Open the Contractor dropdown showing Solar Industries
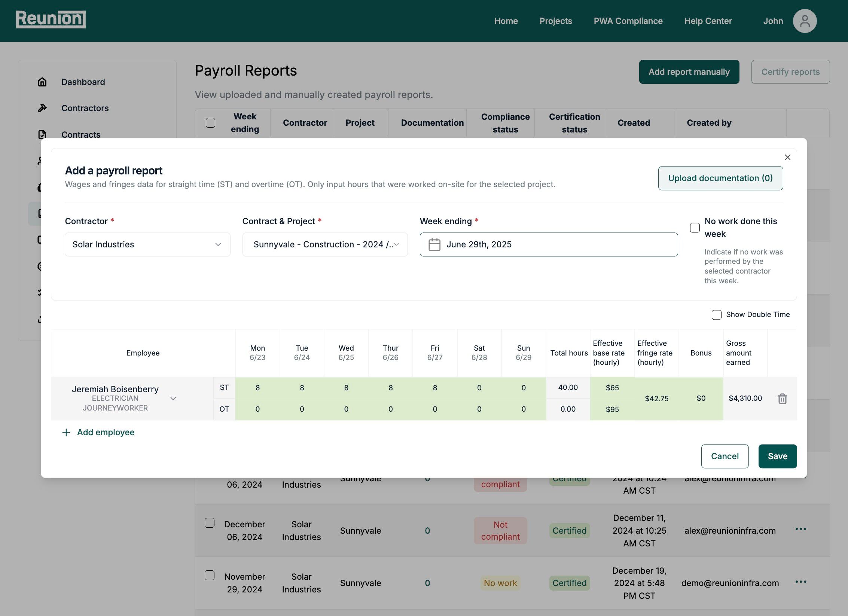Screen dimensions: 848x616 [147, 245]
